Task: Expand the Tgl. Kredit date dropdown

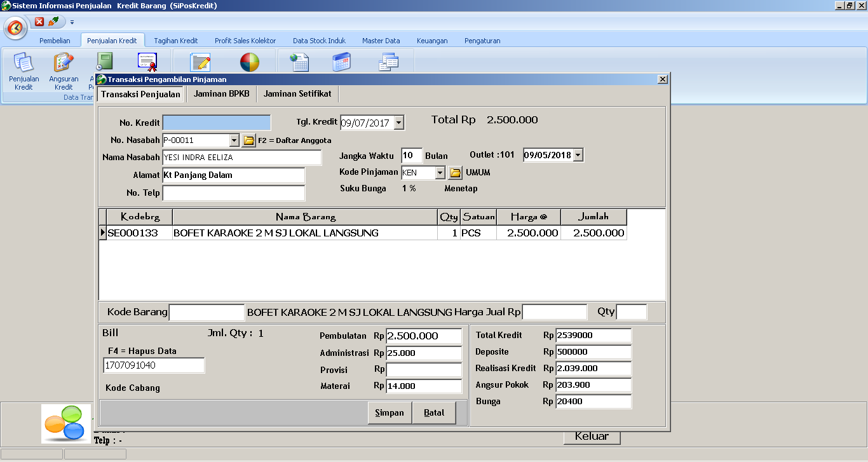Action: point(400,123)
